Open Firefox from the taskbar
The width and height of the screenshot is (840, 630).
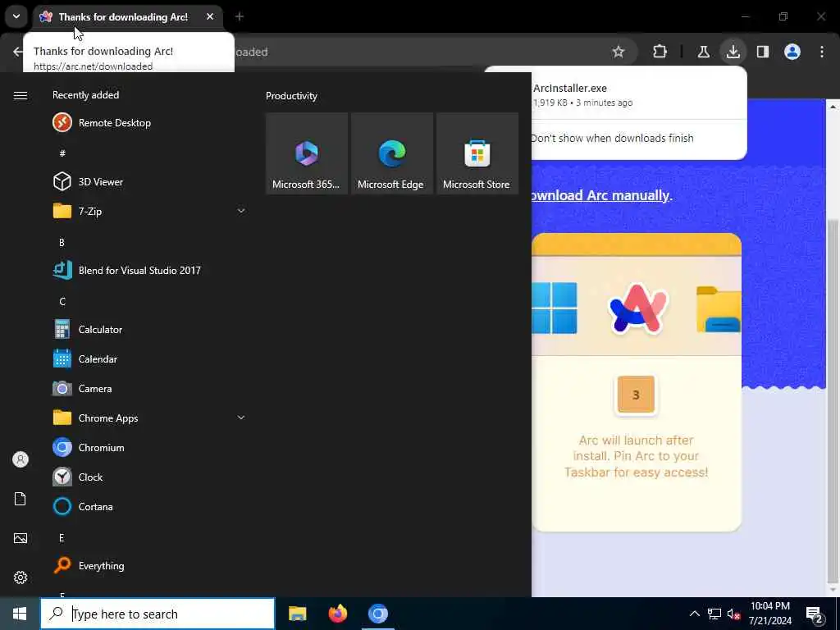pyautogui.click(x=337, y=614)
